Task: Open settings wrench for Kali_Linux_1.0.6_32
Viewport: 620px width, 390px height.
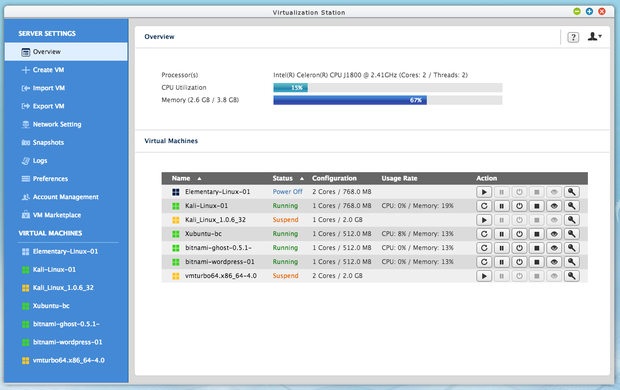Action: (x=571, y=220)
